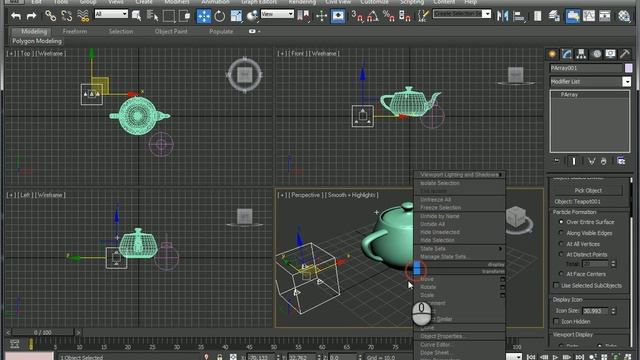The width and height of the screenshot is (640, 360).
Task: Switch to the Utilities hammer tab
Action: coord(624,54)
